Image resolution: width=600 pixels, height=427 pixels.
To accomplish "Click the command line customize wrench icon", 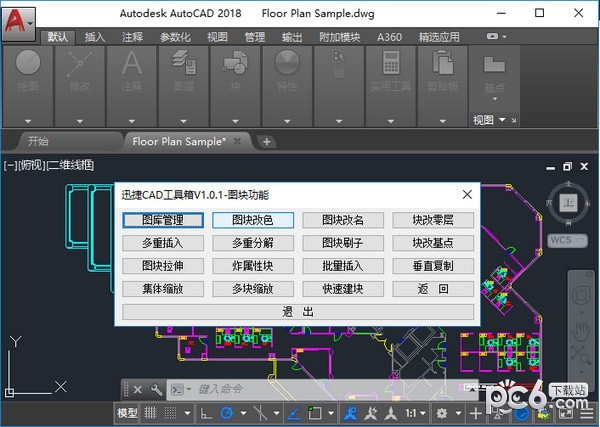I will pyautogui.click(x=156, y=389).
